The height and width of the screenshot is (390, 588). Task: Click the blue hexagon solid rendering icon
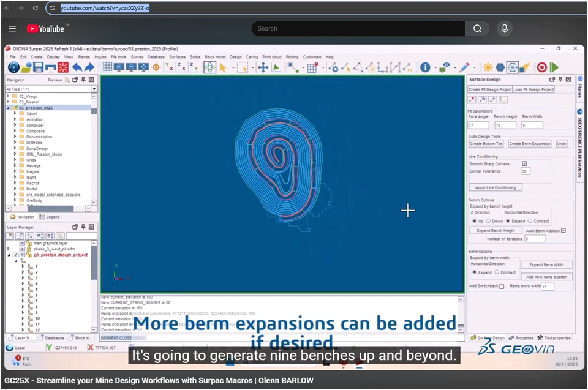tap(500, 67)
